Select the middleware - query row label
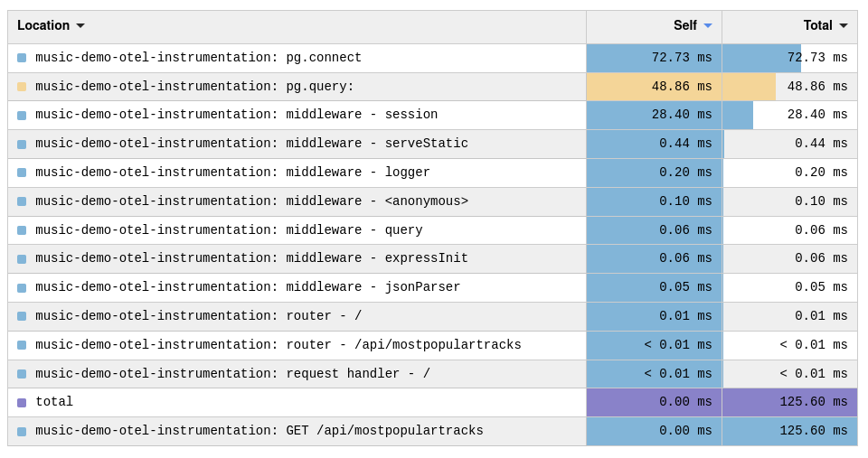868x458 pixels. [229, 230]
